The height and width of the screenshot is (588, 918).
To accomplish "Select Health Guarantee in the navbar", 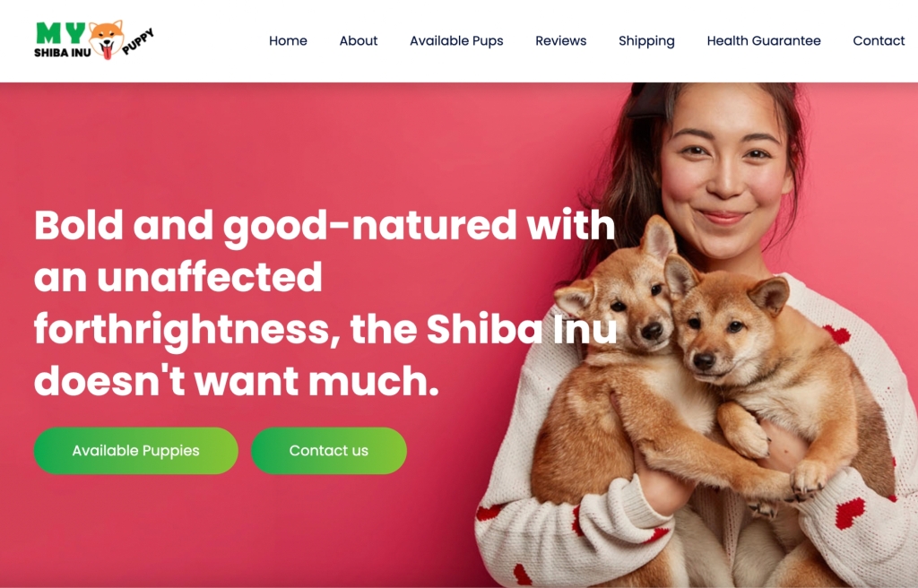I will click(x=764, y=40).
